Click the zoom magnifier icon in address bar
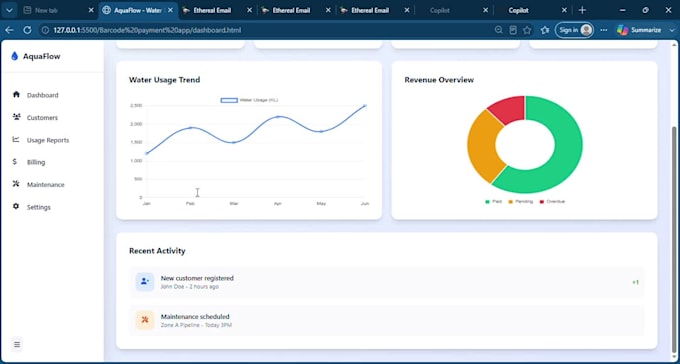The image size is (680, 364). (499, 30)
